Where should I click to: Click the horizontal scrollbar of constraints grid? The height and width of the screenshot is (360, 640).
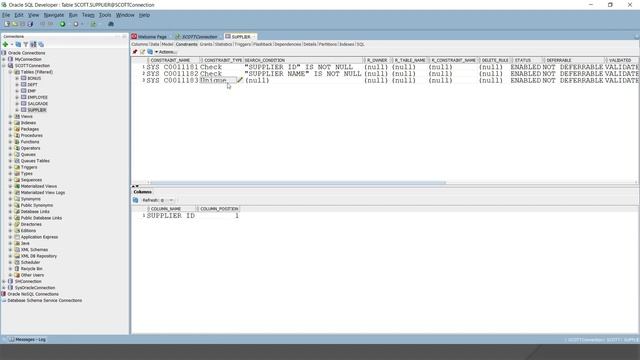tap(298, 182)
